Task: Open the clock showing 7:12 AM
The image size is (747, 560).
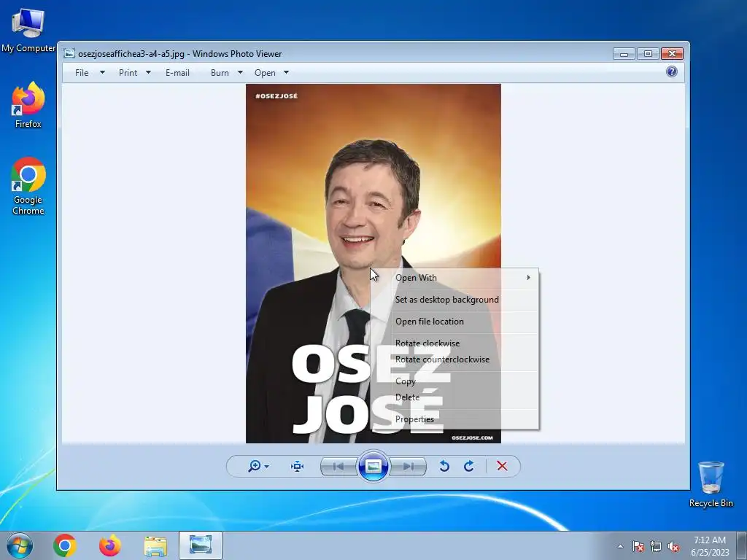Action: tap(710, 545)
